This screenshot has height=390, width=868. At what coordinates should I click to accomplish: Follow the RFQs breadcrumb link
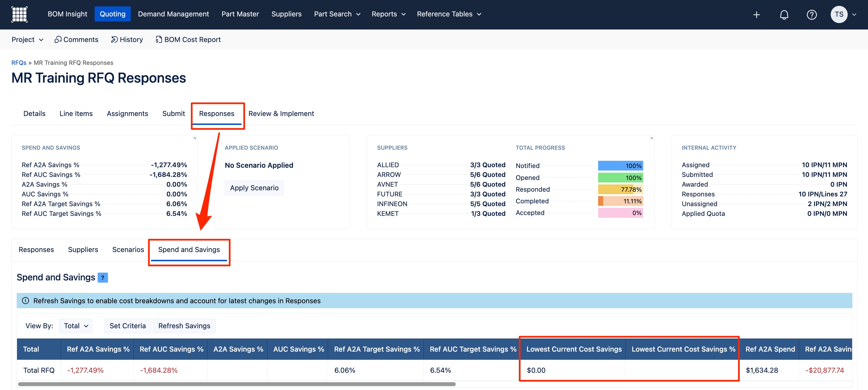tap(19, 63)
